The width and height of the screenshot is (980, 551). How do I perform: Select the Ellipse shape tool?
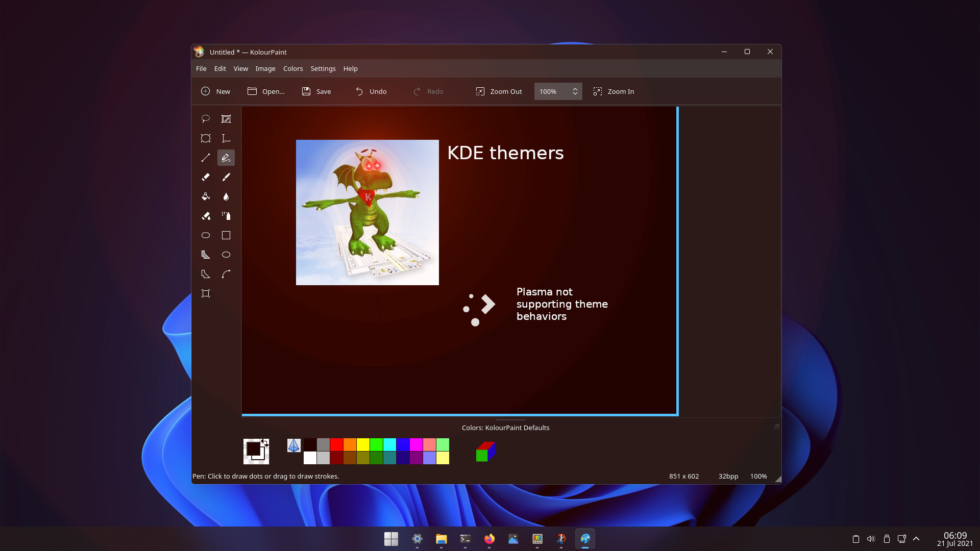[x=226, y=255]
